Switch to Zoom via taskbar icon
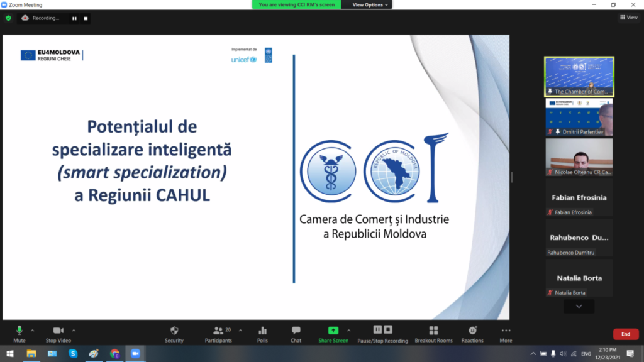Viewport: 644px width, 362px height. click(136, 353)
